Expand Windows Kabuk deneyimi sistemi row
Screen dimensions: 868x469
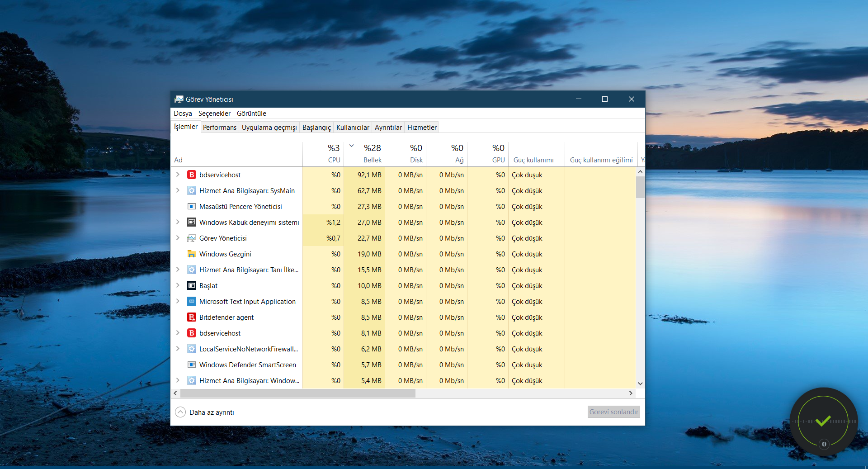(178, 222)
